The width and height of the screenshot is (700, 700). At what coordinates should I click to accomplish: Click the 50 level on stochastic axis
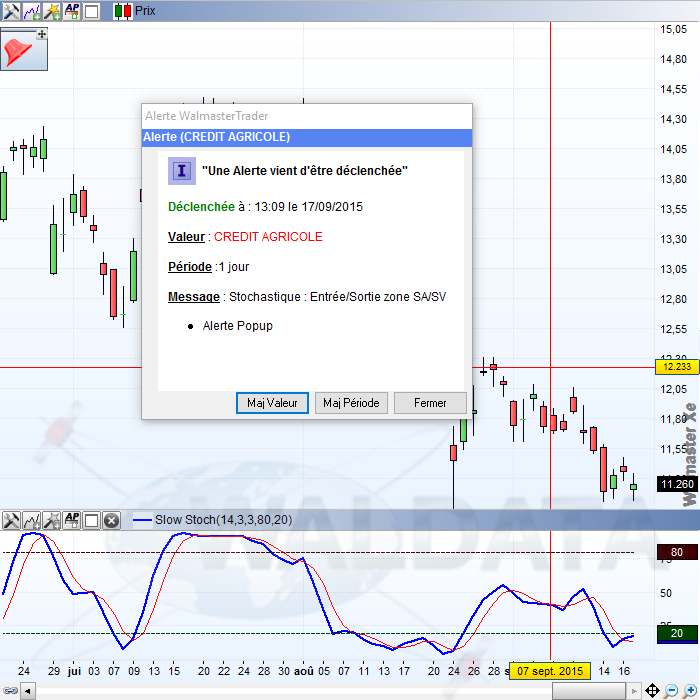pos(666,593)
